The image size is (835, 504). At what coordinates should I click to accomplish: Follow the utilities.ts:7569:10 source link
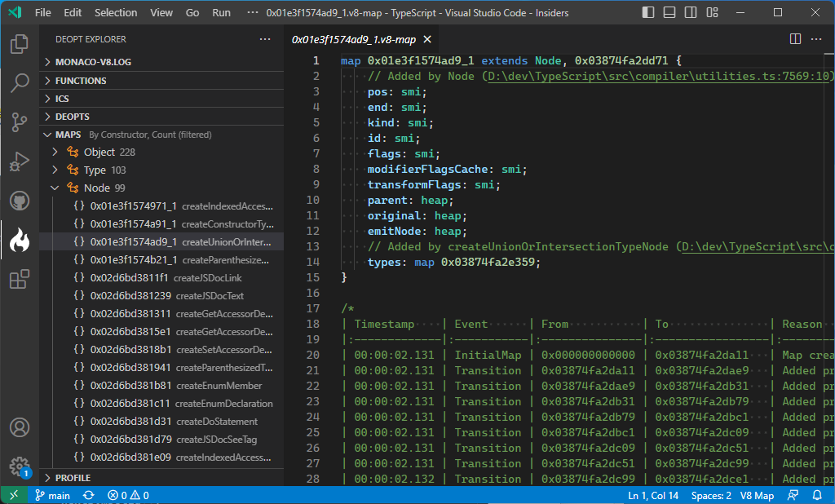[658, 76]
